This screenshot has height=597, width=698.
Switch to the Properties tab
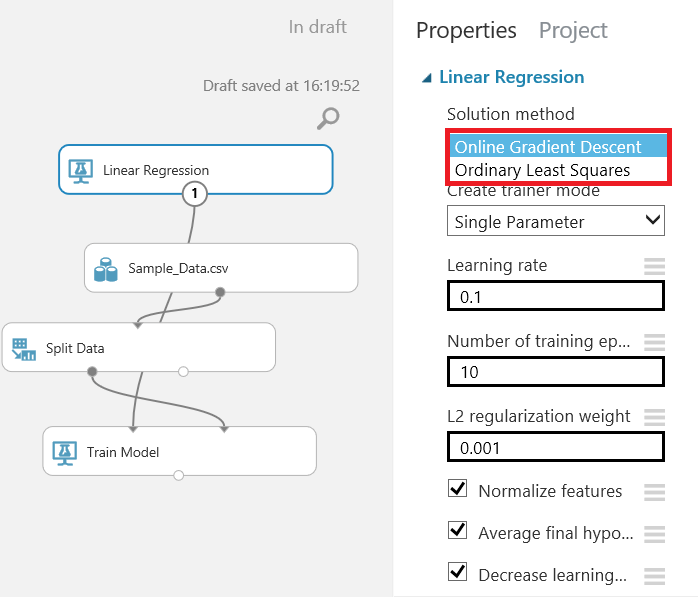(466, 31)
